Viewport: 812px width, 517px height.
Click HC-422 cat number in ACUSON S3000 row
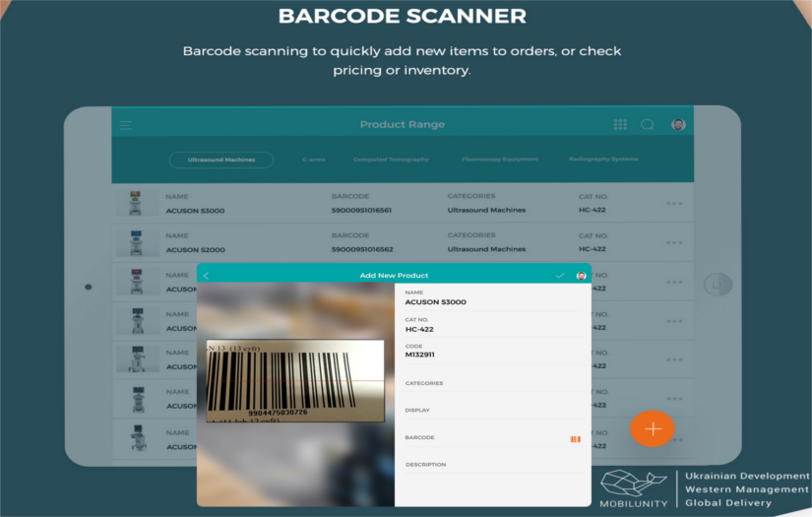click(592, 210)
